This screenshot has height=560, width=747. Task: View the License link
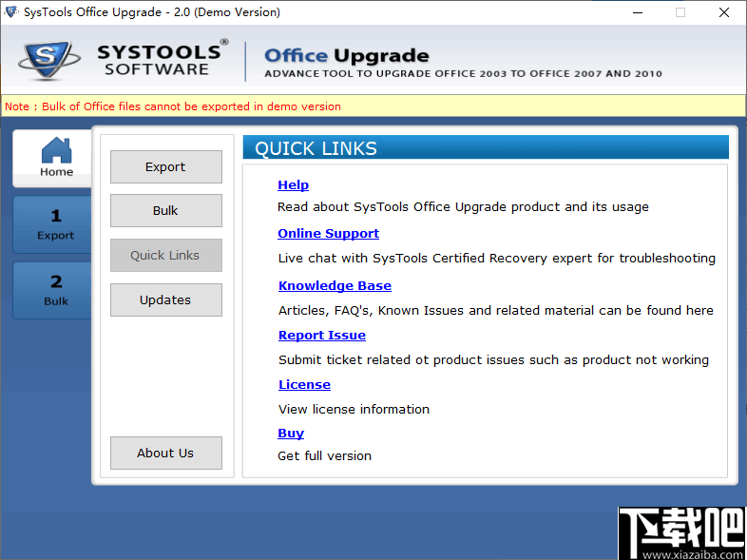click(x=304, y=385)
